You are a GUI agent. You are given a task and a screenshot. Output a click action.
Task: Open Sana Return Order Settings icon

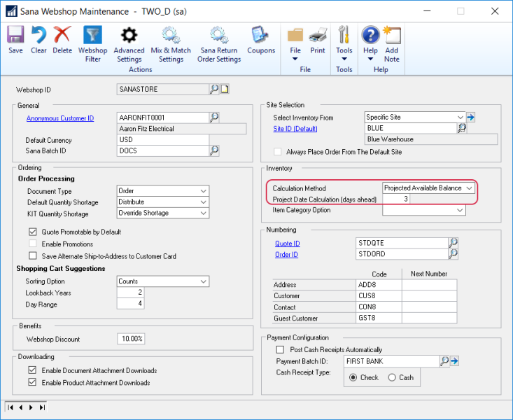click(x=219, y=35)
